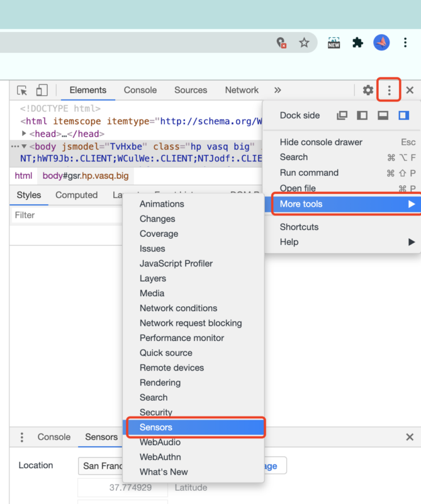This screenshot has width=421, height=504.
Task: Choose Network conditions in the submenu
Action: click(178, 308)
